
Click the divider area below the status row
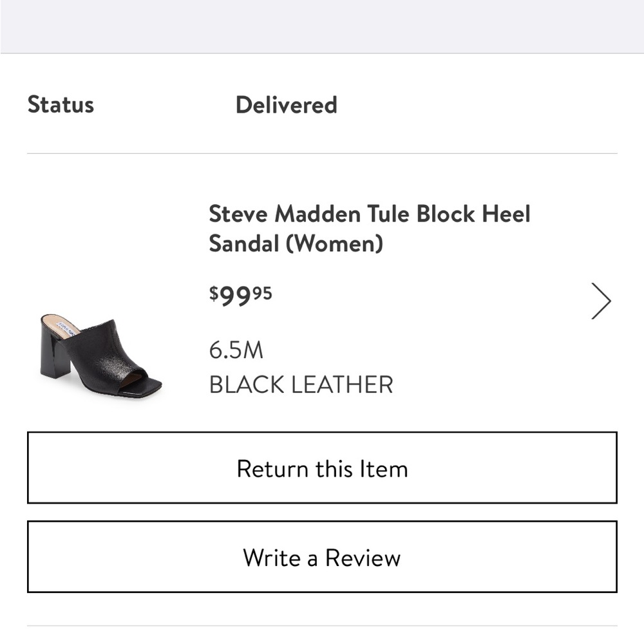coord(322,152)
